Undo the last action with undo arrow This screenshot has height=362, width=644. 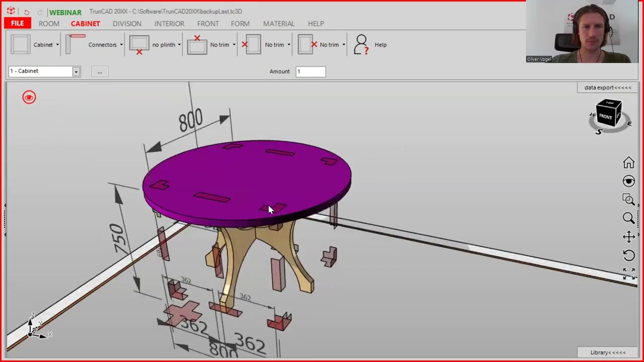click(27, 12)
